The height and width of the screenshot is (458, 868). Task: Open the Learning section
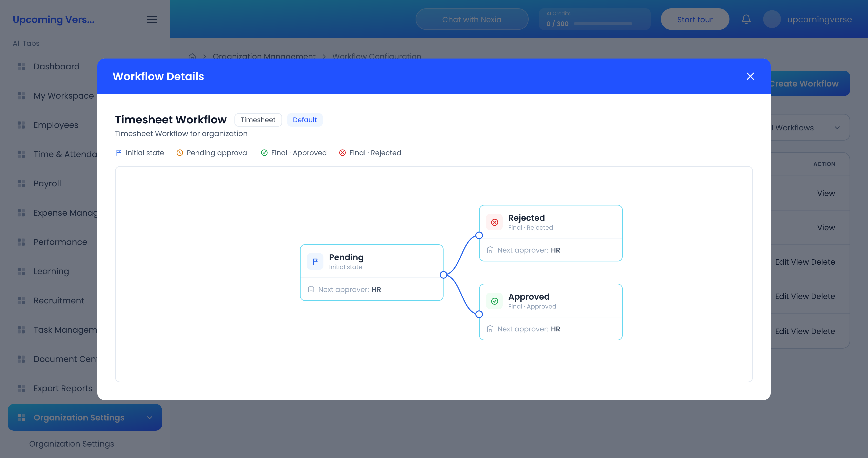(x=51, y=271)
